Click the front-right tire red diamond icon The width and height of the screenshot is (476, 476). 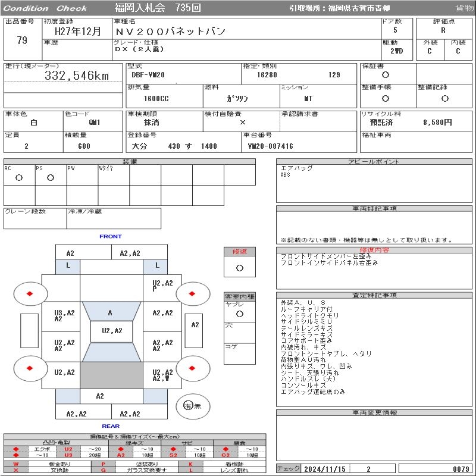click(x=192, y=293)
